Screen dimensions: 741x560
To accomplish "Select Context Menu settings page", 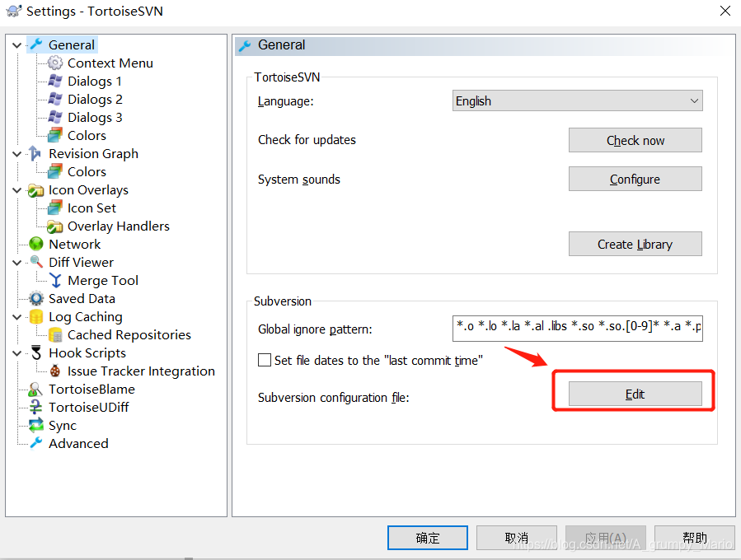I will pyautogui.click(x=110, y=63).
